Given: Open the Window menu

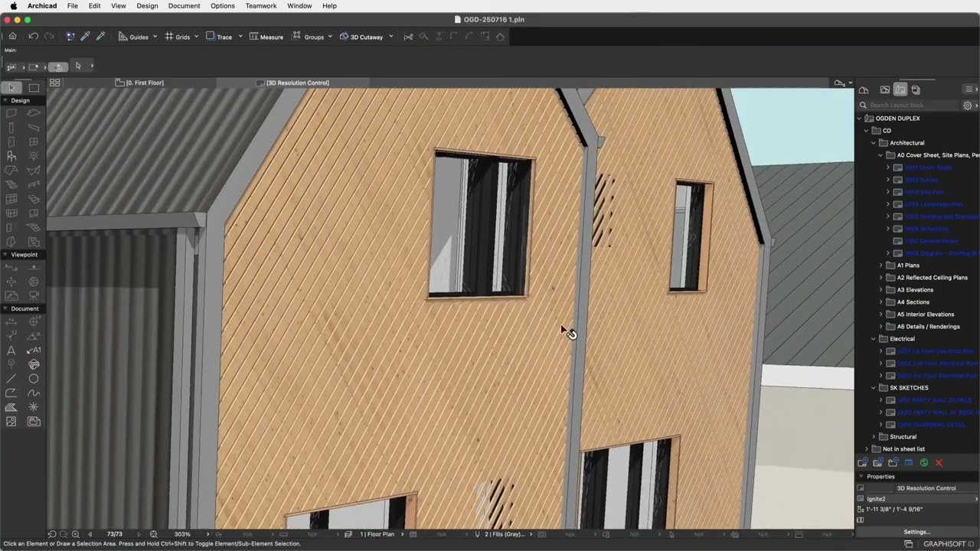Looking at the screenshot, I should pyautogui.click(x=299, y=5).
